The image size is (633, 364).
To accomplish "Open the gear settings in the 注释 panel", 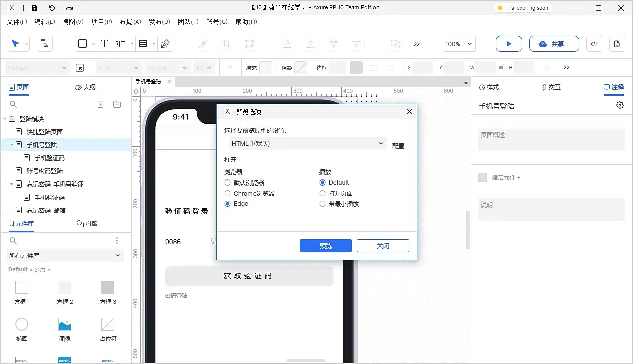I will (x=619, y=105).
